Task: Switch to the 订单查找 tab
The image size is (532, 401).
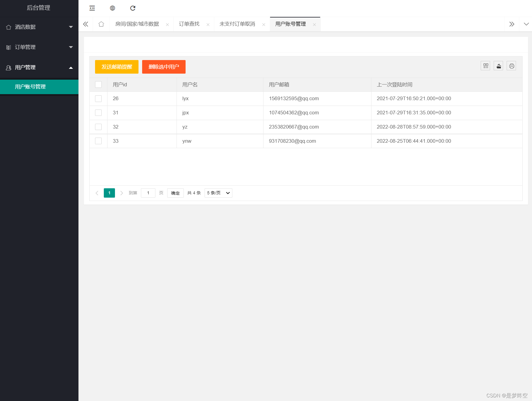Action: [189, 24]
